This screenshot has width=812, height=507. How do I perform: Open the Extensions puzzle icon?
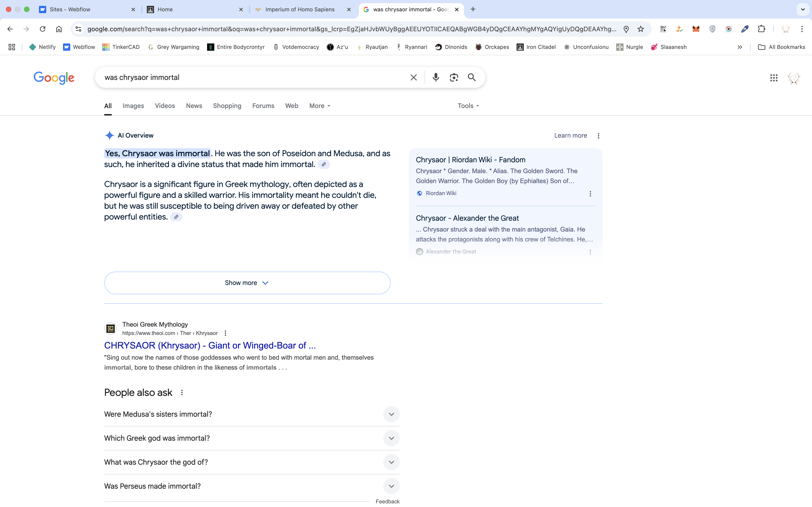click(x=761, y=29)
